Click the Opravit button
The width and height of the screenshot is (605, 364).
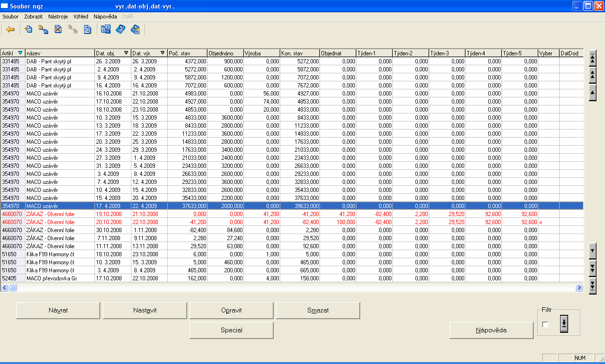232,310
